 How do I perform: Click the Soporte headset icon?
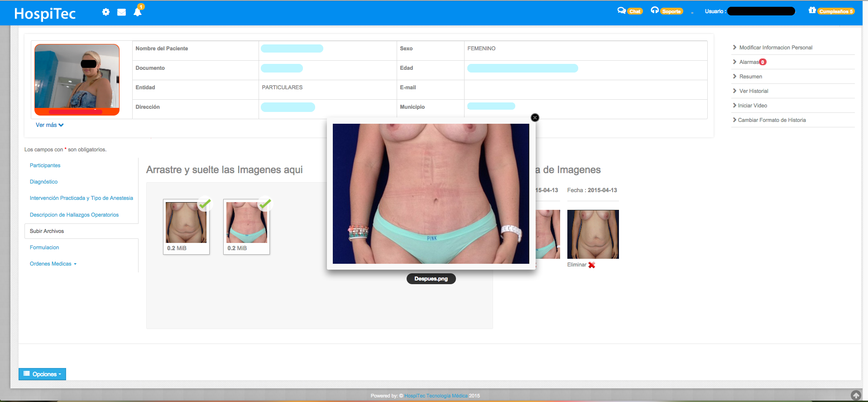(654, 10)
